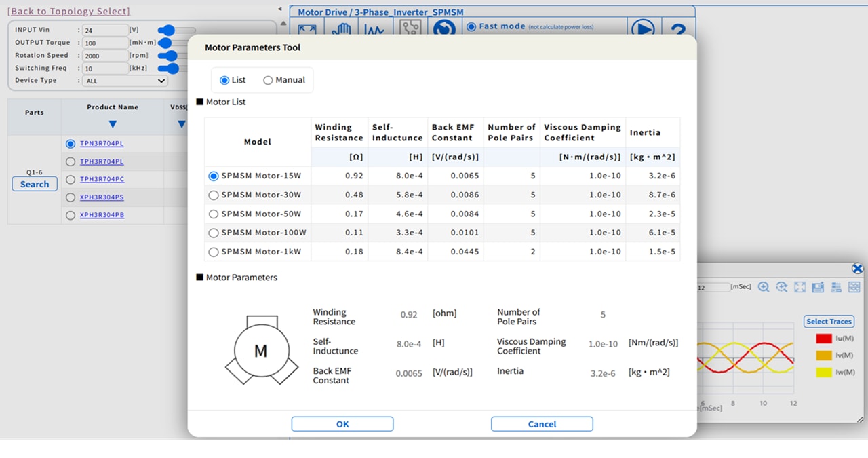
Task: Click the zoom-in magnifier icon above the waveform graph
Action: pos(764,287)
